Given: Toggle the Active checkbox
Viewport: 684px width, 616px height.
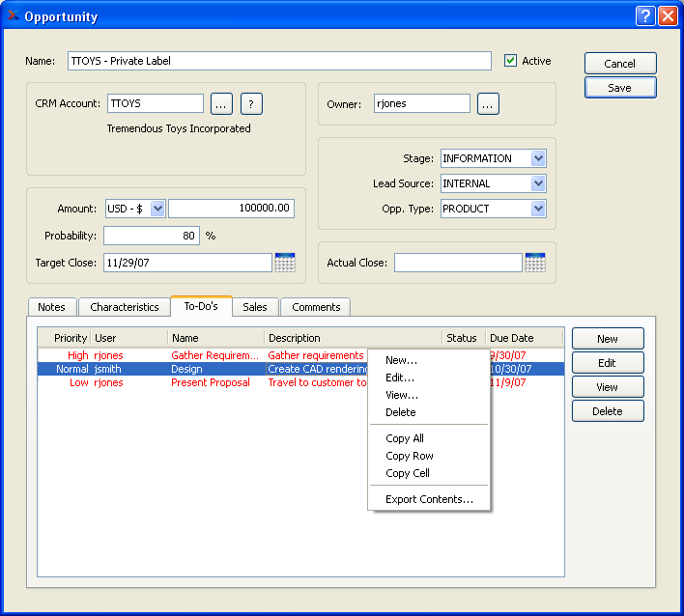Looking at the screenshot, I should click(x=511, y=61).
